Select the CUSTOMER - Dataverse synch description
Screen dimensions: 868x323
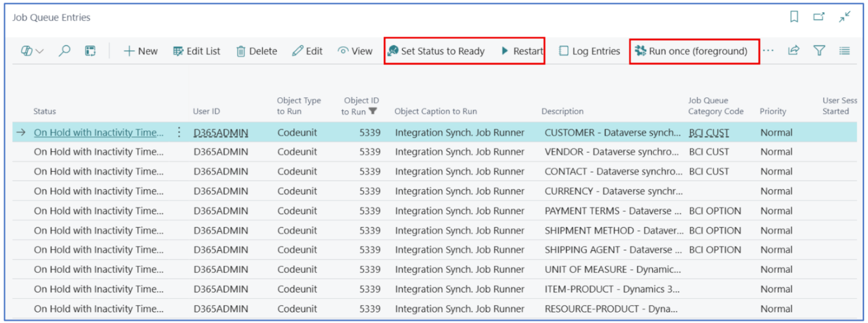click(612, 133)
